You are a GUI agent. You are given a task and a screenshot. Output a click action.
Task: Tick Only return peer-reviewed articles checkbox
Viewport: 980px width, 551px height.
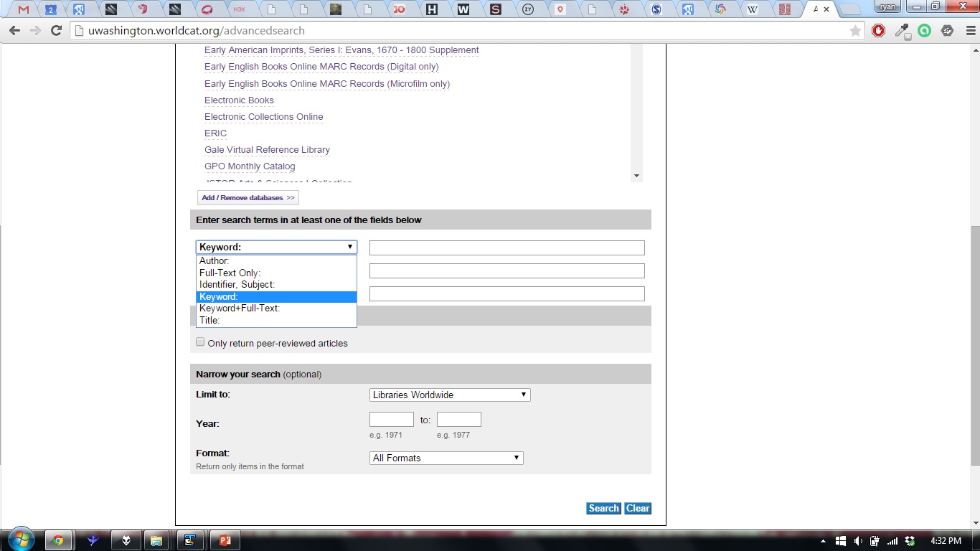(200, 342)
